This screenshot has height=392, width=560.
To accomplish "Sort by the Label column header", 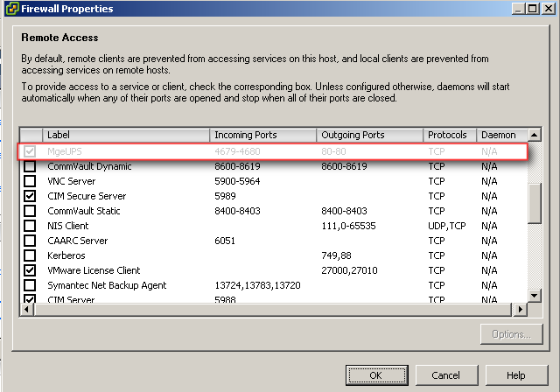I will [126, 135].
